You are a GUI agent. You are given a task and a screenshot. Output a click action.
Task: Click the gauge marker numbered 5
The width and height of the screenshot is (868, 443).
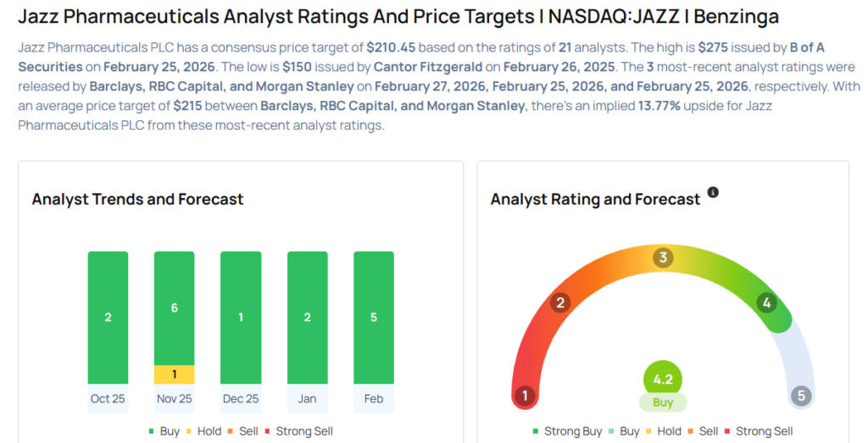[x=801, y=396]
